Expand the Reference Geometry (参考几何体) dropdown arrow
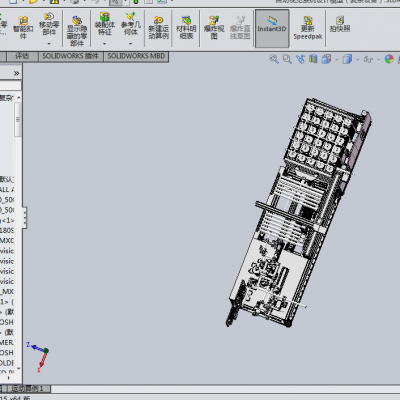The width and height of the screenshot is (400, 400). [x=130, y=44]
